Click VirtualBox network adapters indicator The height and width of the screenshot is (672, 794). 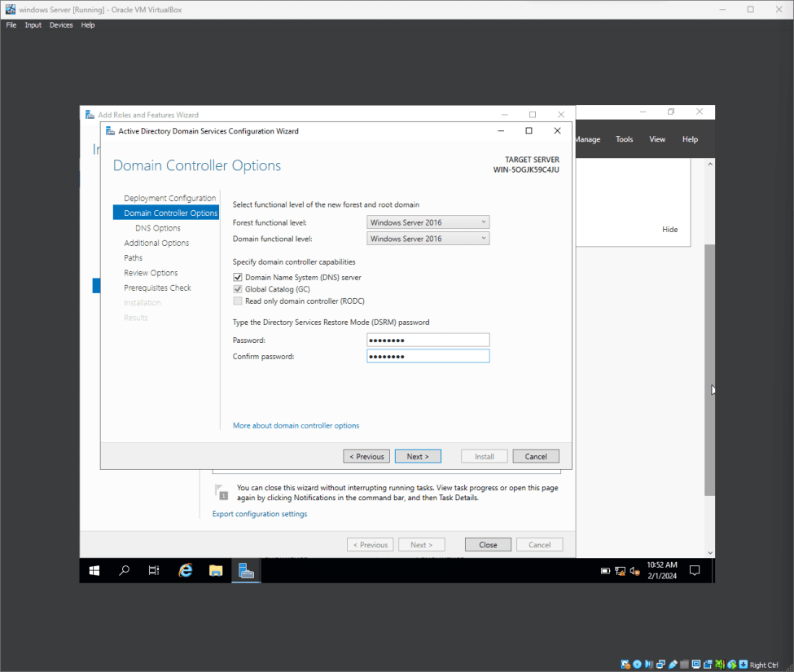[660, 665]
